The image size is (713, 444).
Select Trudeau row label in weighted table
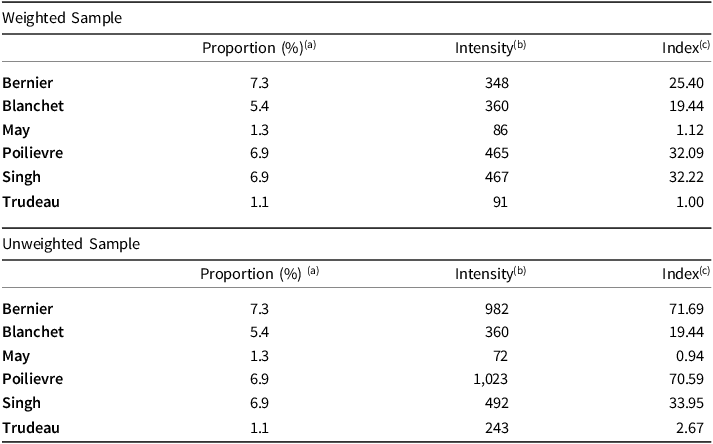point(31,202)
